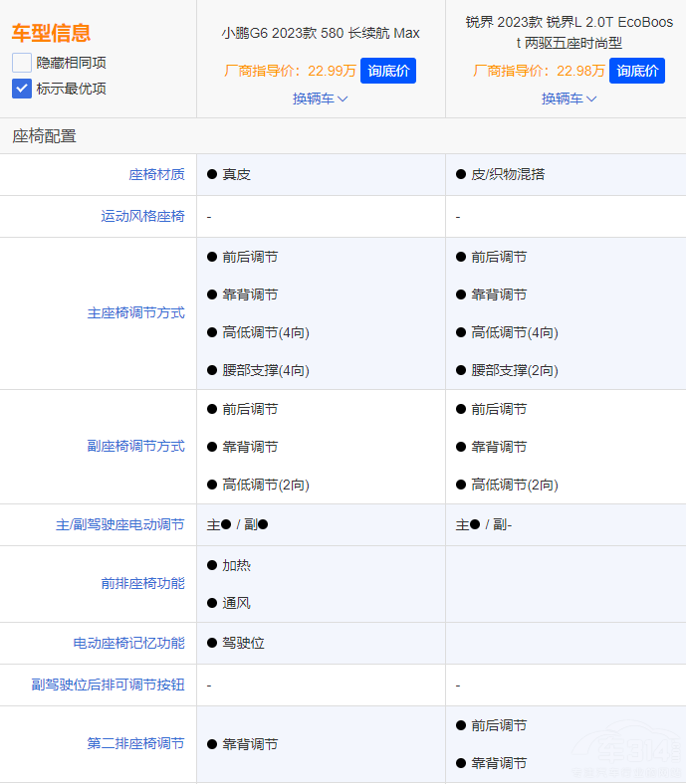Screen dimensions: 686x784
Task: Click 询底价 for 小鹏G6
Action: (x=387, y=71)
